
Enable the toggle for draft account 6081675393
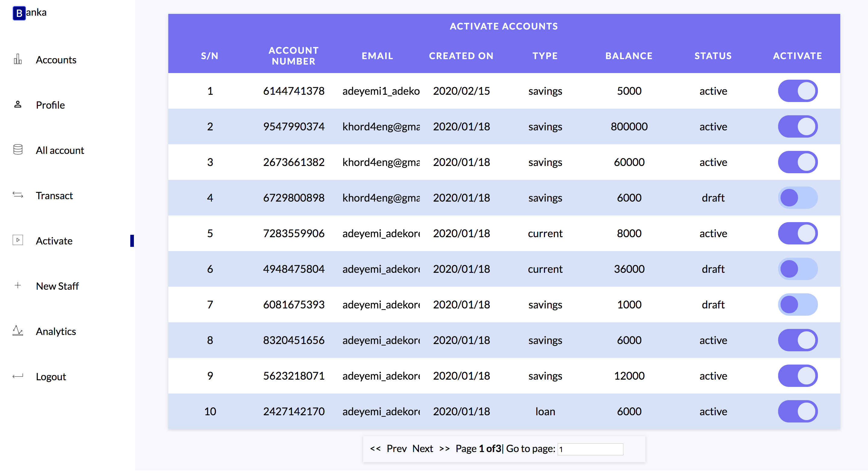797,304
